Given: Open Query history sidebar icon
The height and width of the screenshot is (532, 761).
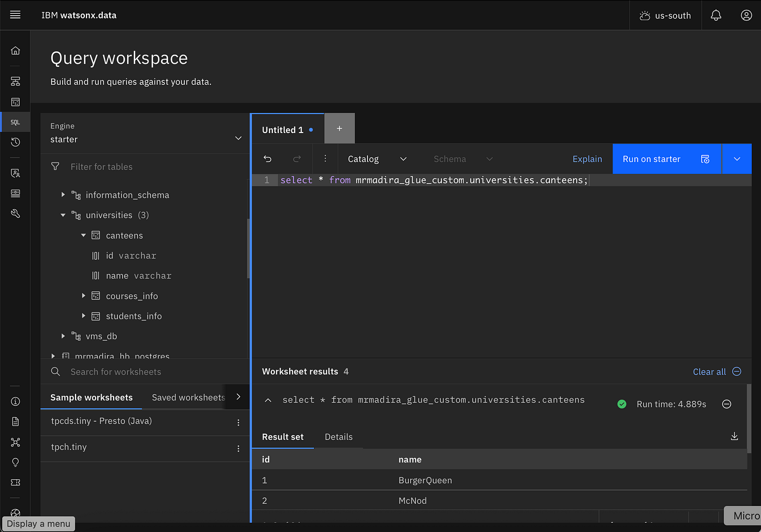Looking at the screenshot, I should [x=15, y=142].
